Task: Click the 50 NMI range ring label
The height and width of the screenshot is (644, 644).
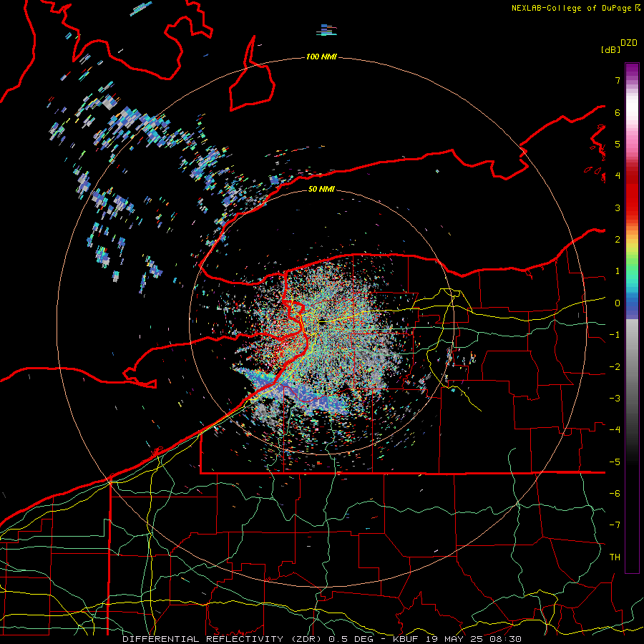Action: pos(321,189)
